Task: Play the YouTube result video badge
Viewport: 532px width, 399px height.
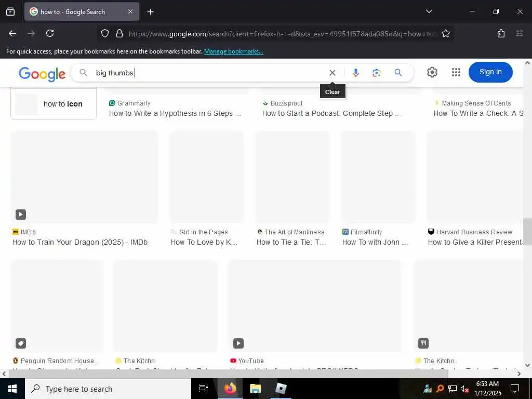Action: click(238, 343)
